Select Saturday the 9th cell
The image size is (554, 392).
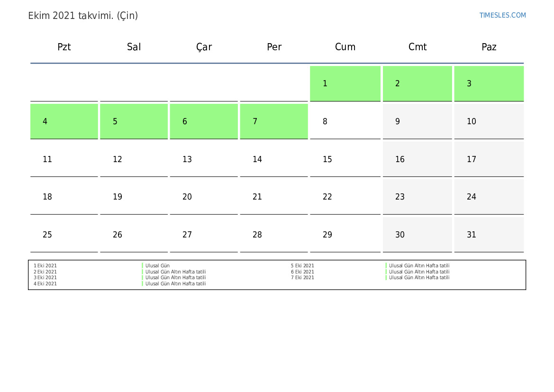[x=417, y=121]
